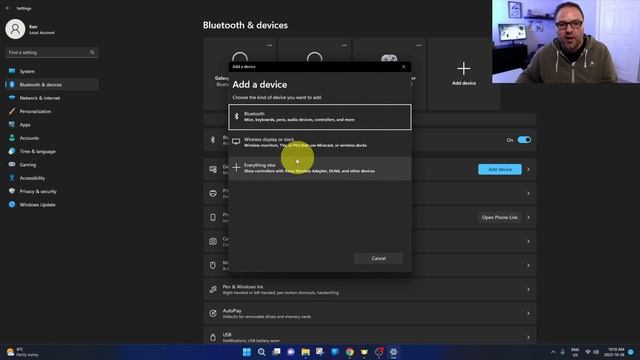
Task: Click the Ken local account avatar
Action: 15,29
